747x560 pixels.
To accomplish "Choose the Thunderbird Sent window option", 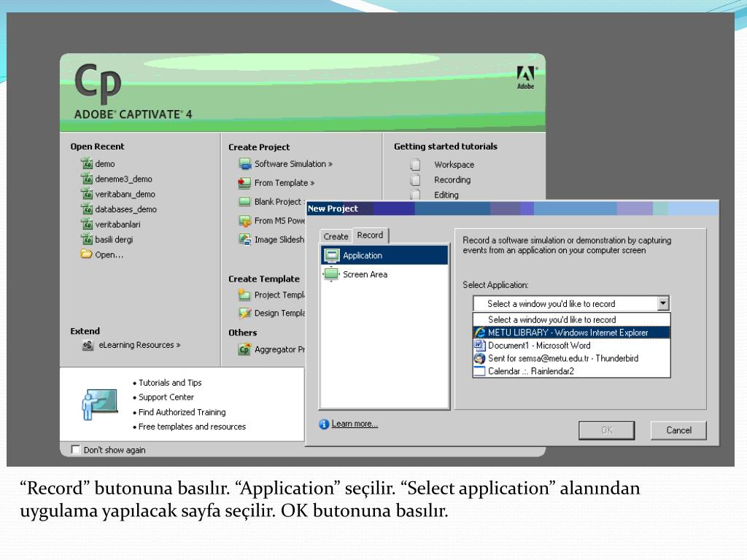I will click(571, 358).
